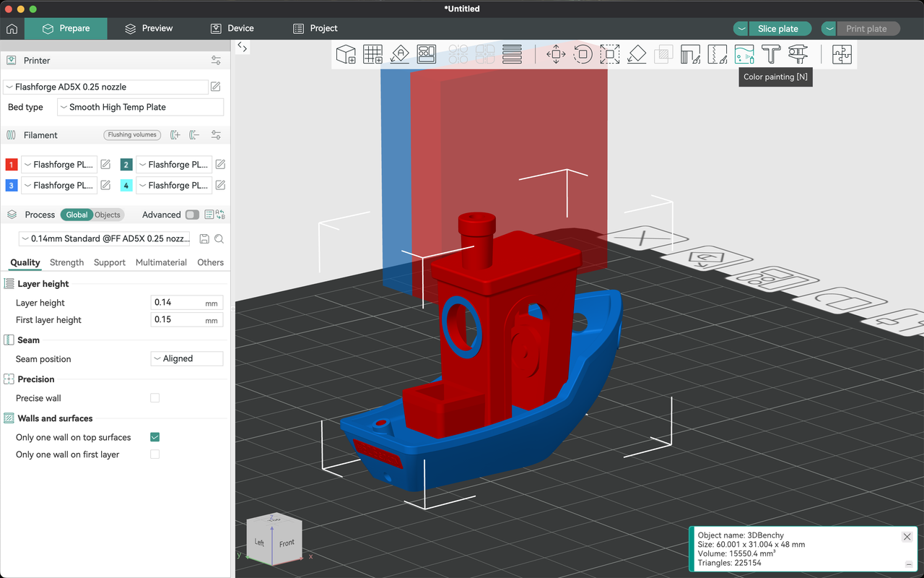Click the Flushing volumes button
This screenshot has height=578, width=924.
click(x=132, y=135)
